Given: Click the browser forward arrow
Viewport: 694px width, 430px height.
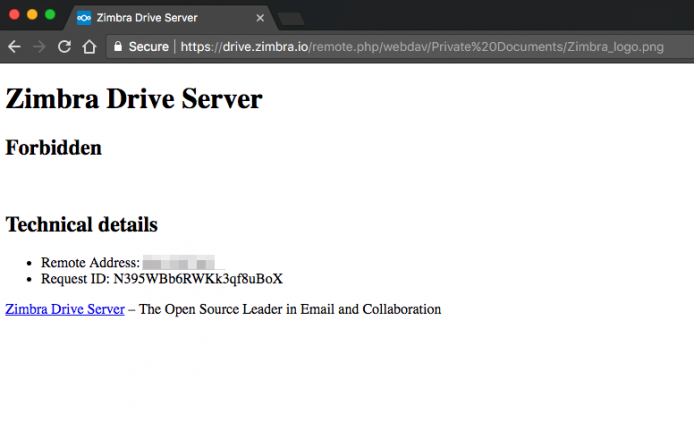Looking at the screenshot, I should click(39, 46).
